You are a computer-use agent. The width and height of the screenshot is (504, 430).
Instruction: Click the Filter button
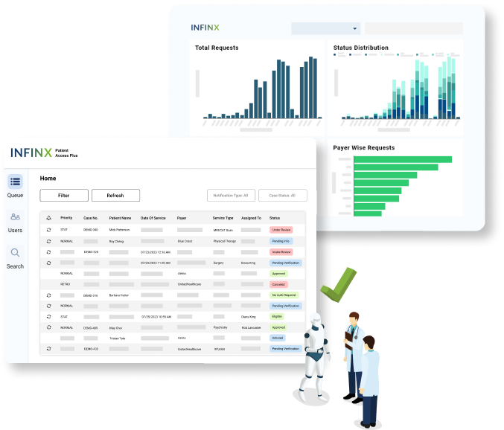(64, 195)
